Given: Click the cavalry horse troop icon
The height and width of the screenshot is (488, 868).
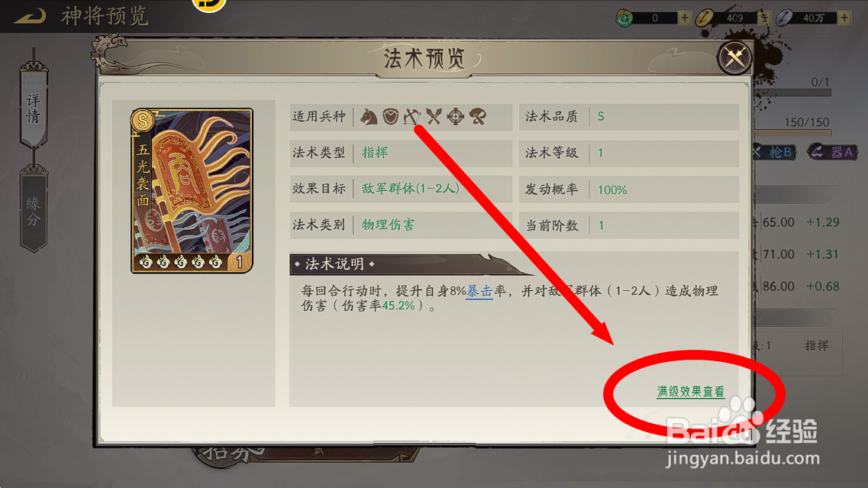Looking at the screenshot, I should coord(369,116).
